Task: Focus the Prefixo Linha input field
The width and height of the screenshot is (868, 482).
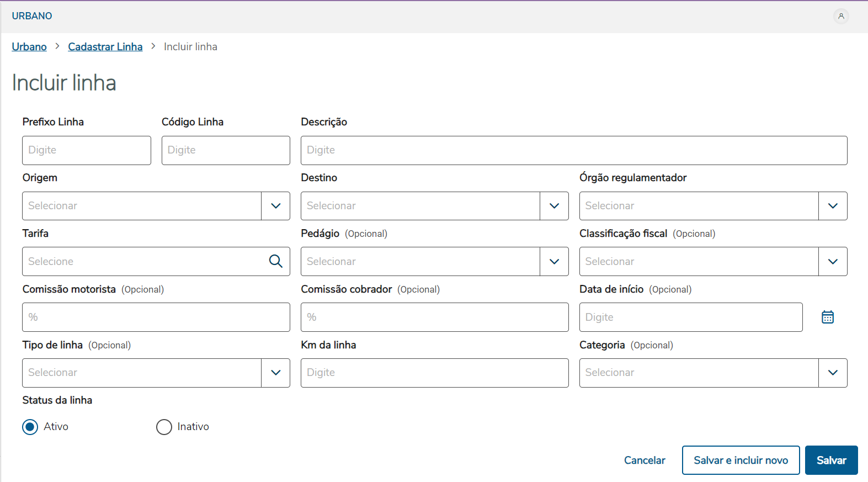Action: coord(87,150)
